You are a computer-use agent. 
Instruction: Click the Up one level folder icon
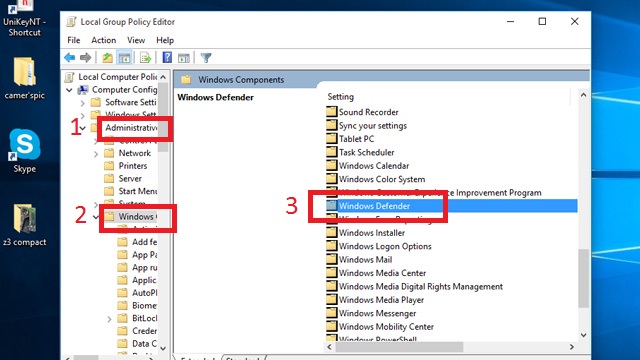pos(107,58)
